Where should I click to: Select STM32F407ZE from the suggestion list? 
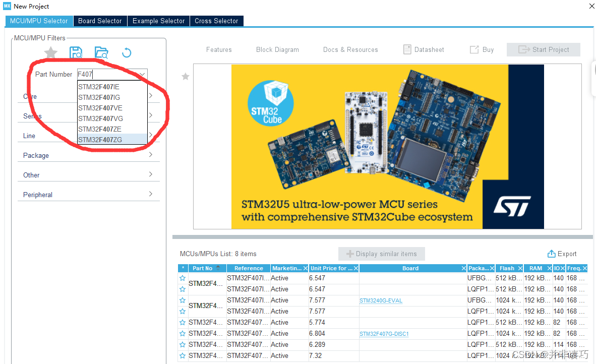click(112, 129)
